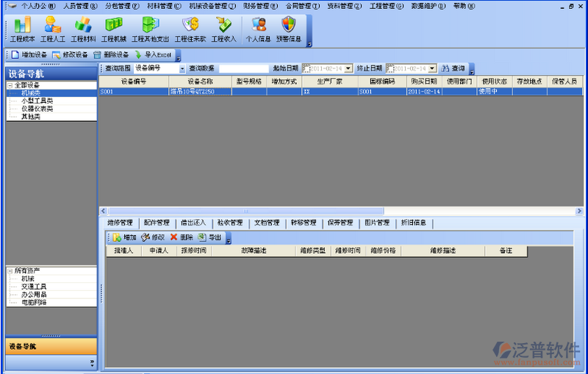The height and width of the screenshot is (374, 588).
Task: Switch to the 转移管理 tab
Action: click(x=304, y=223)
